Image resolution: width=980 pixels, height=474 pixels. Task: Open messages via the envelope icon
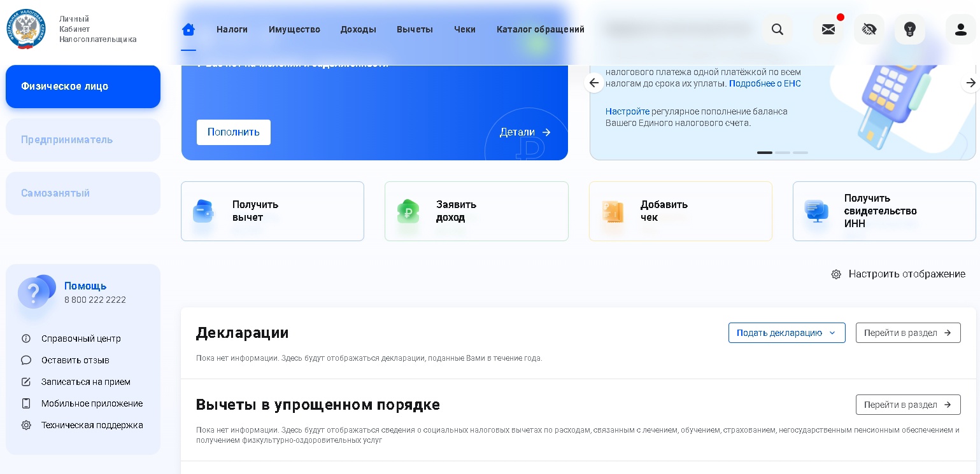(828, 29)
